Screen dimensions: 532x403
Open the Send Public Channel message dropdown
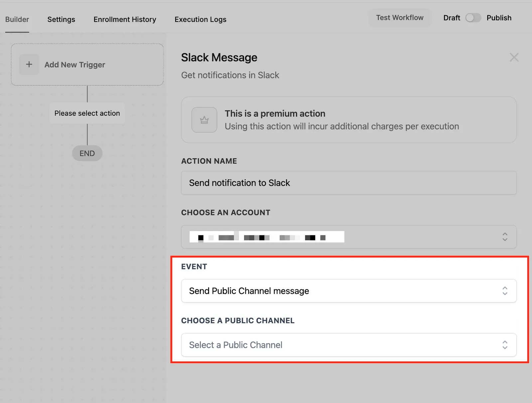349,291
